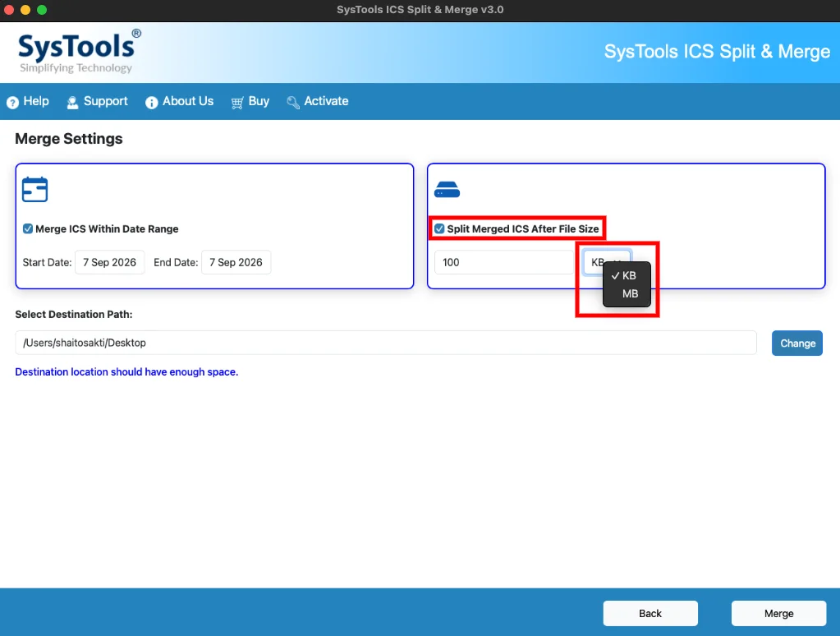This screenshot has height=636, width=840.
Task: Minimize the window with yellow button
Action: point(25,10)
